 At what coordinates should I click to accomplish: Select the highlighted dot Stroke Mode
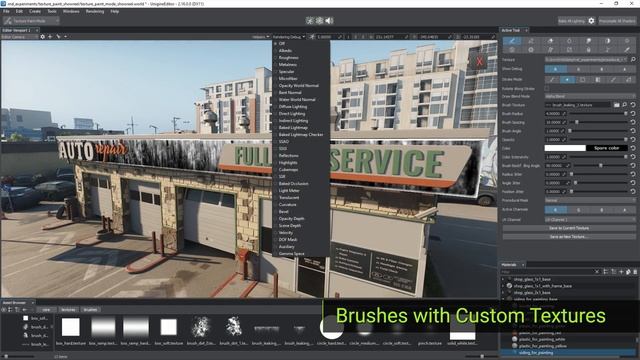[x=567, y=80]
